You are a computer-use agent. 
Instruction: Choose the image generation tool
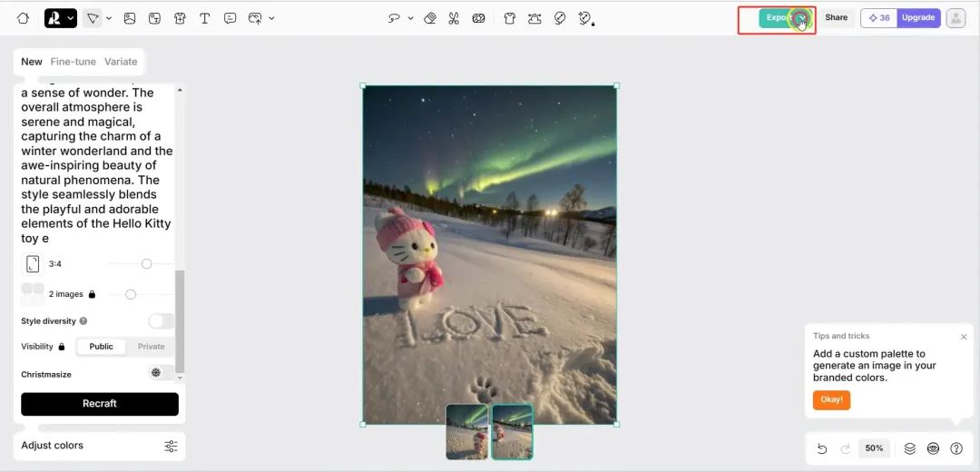[130, 18]
